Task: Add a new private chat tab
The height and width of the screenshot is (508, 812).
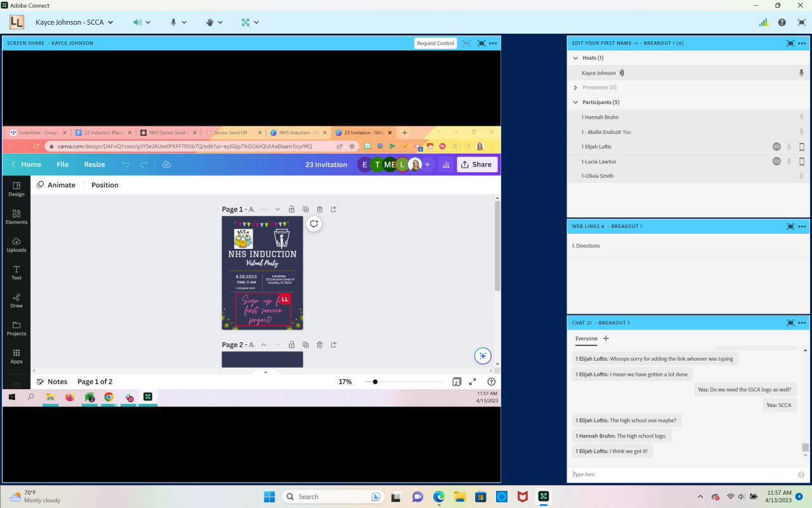Action: click(606, 338)
